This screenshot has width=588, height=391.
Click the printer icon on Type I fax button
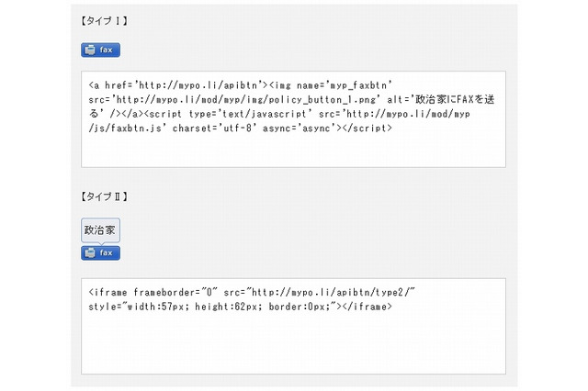click(90, 50)
